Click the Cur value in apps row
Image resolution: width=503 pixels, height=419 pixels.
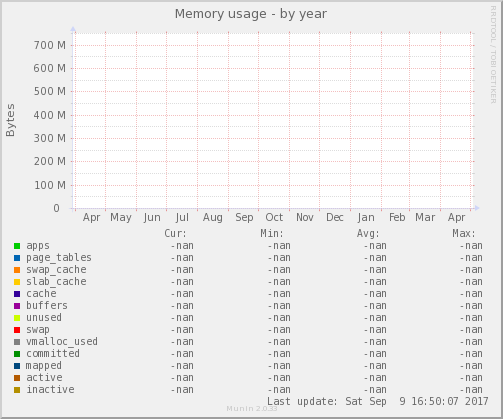(x=182, y=246)
